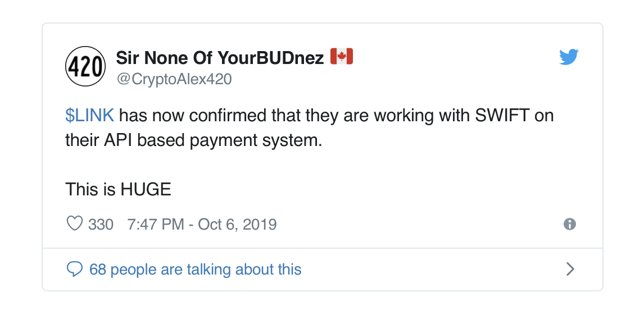
Task: Open the $LINK cashtag
Action: [x=89, y=115]
